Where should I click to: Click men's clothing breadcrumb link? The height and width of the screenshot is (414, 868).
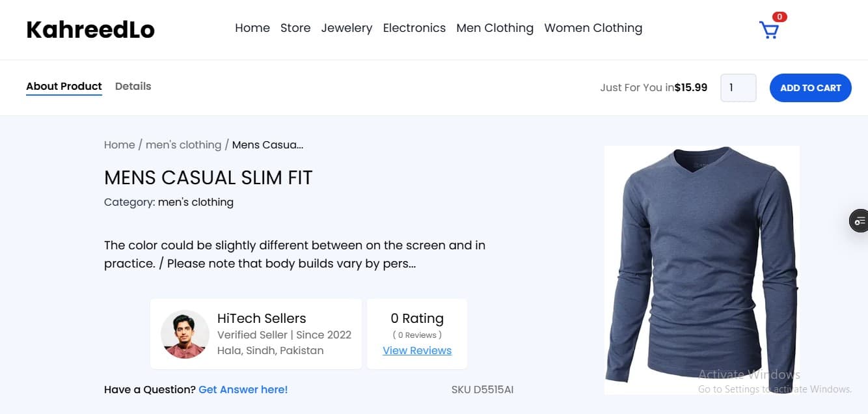(x=183, y=145)
